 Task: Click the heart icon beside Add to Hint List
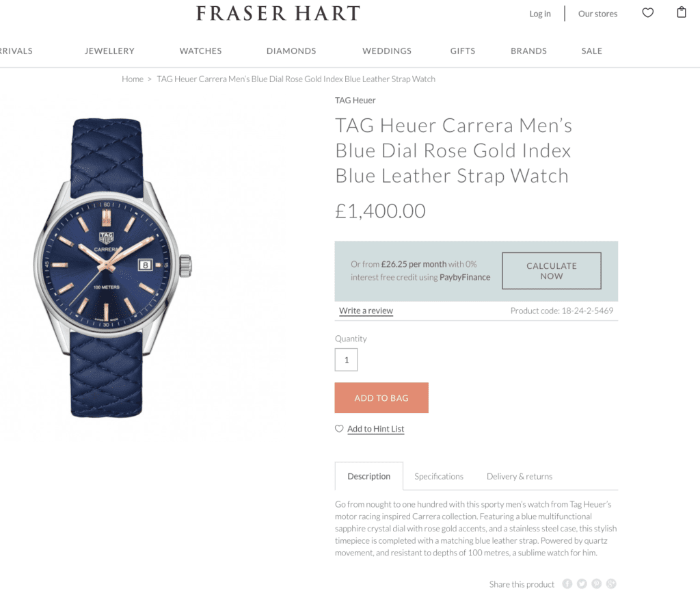[339, 428]
